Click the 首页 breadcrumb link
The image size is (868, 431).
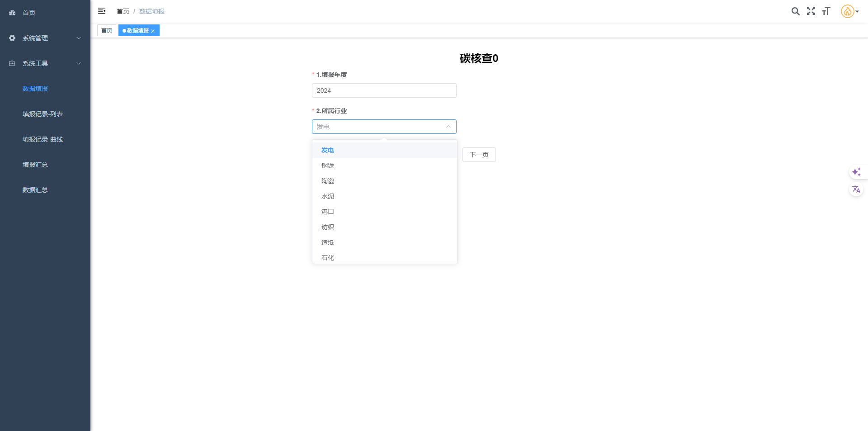(123, 11)
